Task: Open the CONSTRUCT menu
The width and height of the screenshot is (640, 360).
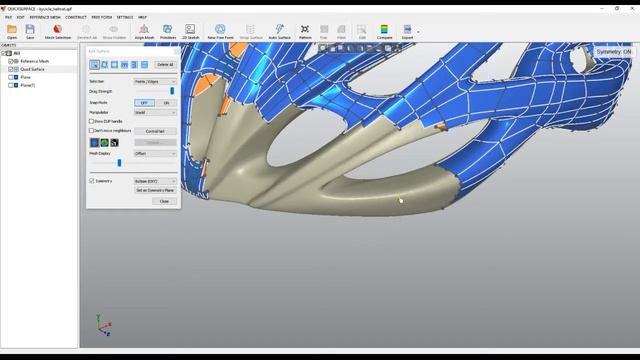Action: click(x=76, y=17)
